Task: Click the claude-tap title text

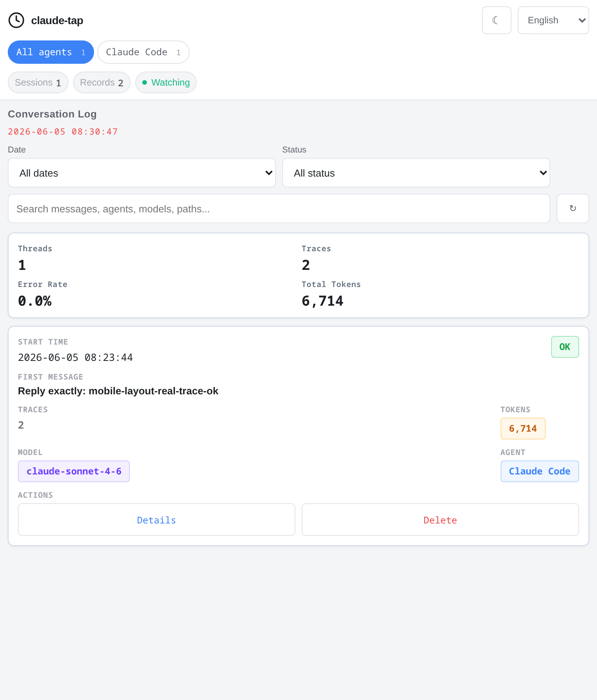Action: [x=57, y=20]
